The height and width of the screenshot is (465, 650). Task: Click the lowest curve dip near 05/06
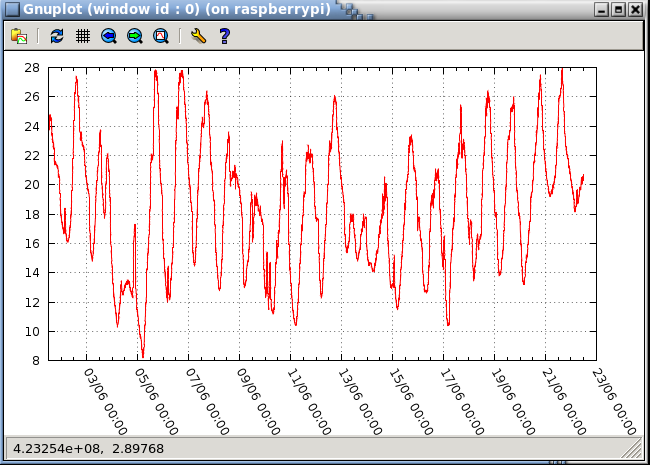pyautogui.click(x=143, y=355)
